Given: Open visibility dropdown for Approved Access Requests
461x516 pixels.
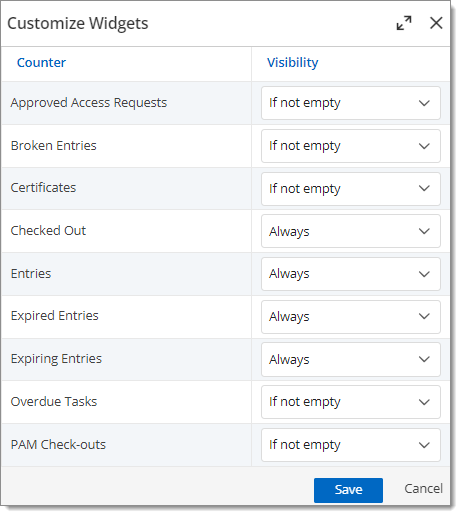Looking at the screenshot, I should tap(351, 103).
